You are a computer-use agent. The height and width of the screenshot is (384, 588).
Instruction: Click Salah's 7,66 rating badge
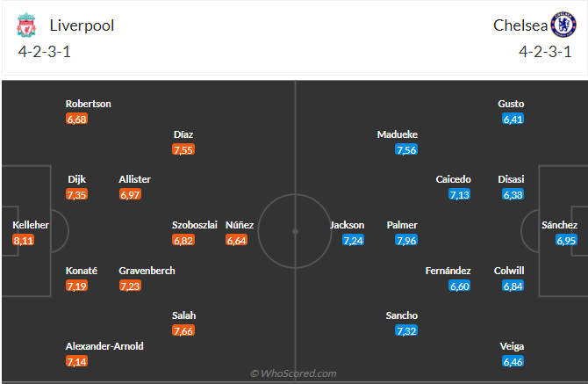[x=183, y=330]
